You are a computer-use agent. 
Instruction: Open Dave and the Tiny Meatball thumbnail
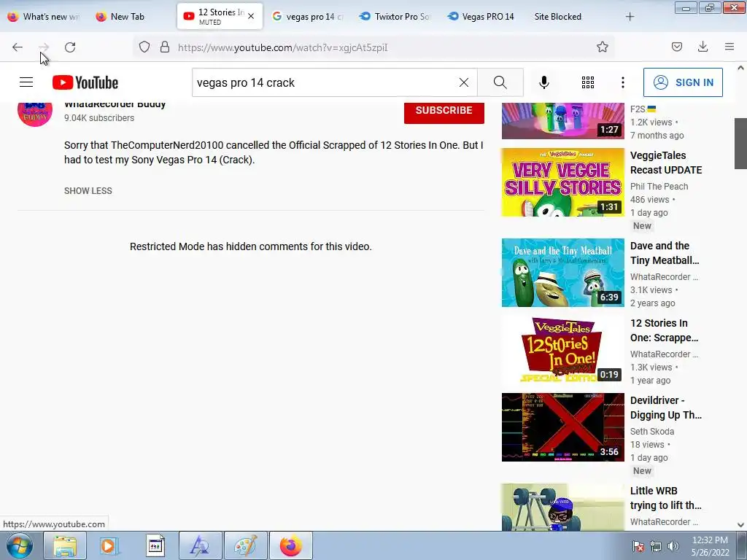[562, 273]
